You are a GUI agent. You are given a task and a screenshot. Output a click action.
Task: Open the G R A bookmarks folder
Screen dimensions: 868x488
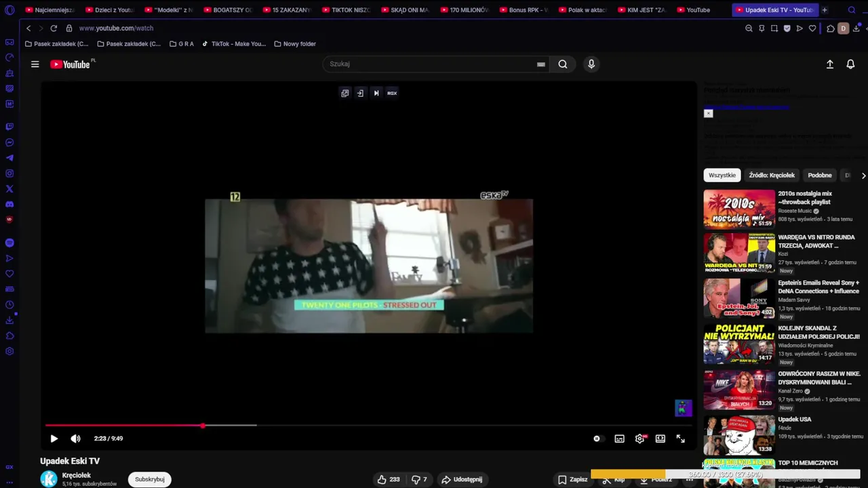click(x=182, y=44)
